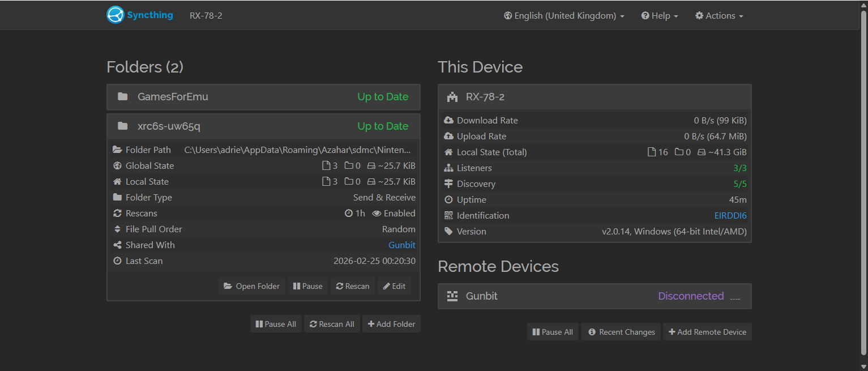Click the RX-78-2 device avatar icon
This screenshot has height=371, width=868.
pos(452,97)
